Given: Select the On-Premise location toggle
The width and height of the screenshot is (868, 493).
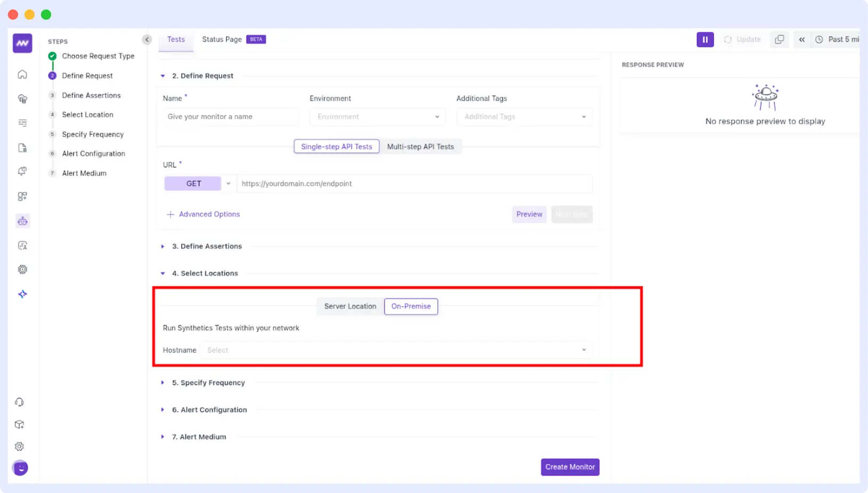Looking at the screenshot, I should click(x=411, y=306).
